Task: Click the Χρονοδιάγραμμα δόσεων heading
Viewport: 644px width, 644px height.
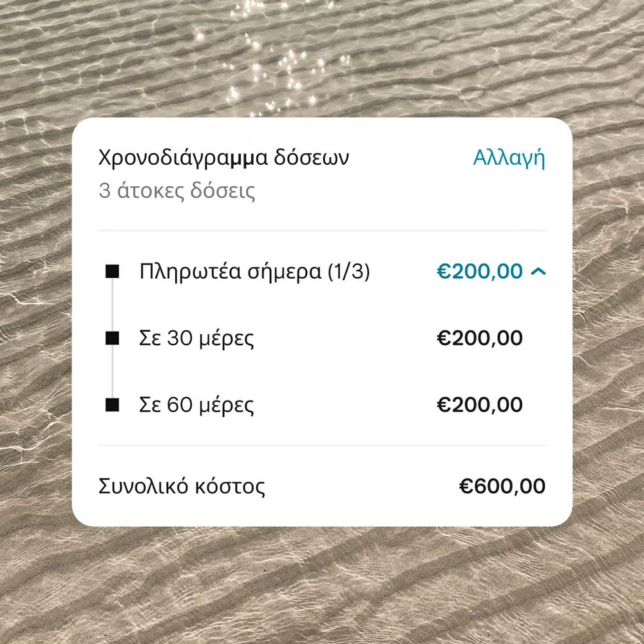Action: pos(223,158)
